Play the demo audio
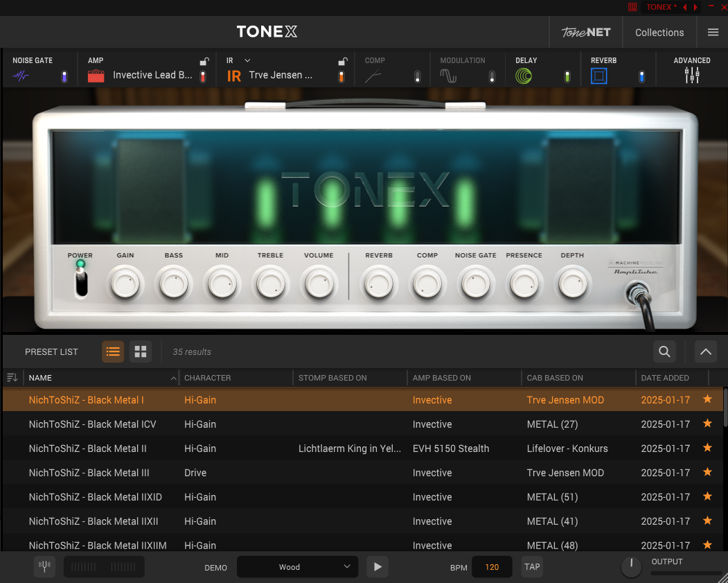 (x=378, y=567)
